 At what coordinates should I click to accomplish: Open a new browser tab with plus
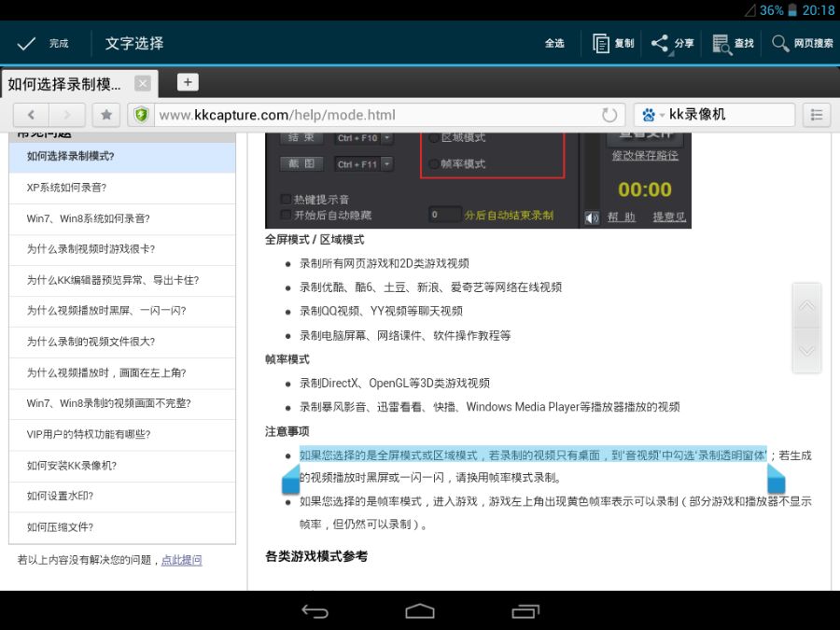tap(188, 82)
